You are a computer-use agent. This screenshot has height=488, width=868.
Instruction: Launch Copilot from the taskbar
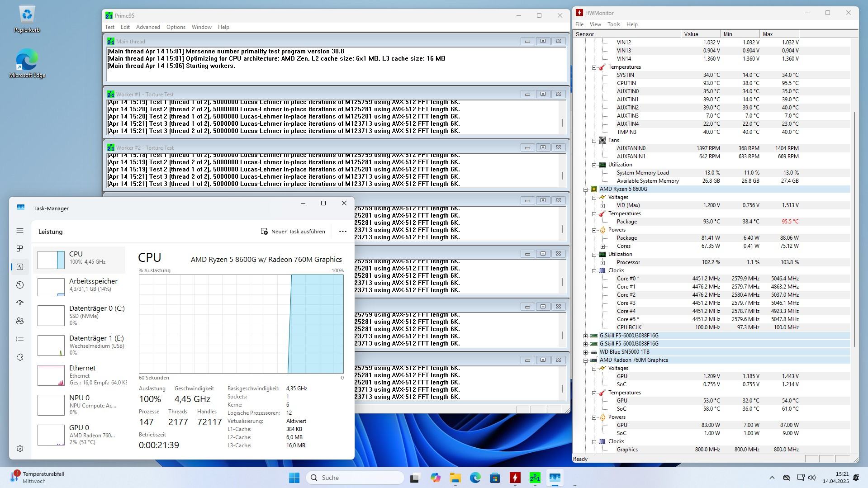pos(435,478)
